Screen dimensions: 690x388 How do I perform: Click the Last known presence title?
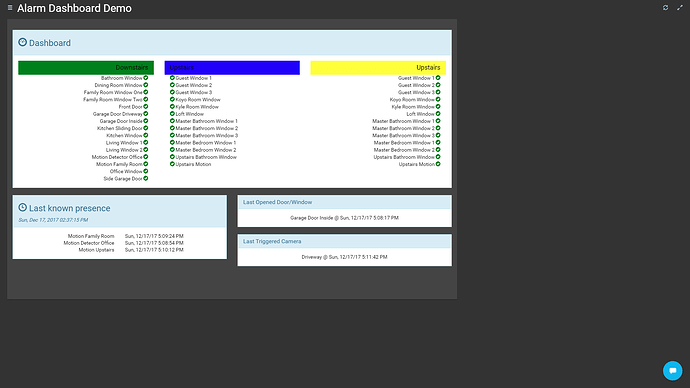[70, 208]
